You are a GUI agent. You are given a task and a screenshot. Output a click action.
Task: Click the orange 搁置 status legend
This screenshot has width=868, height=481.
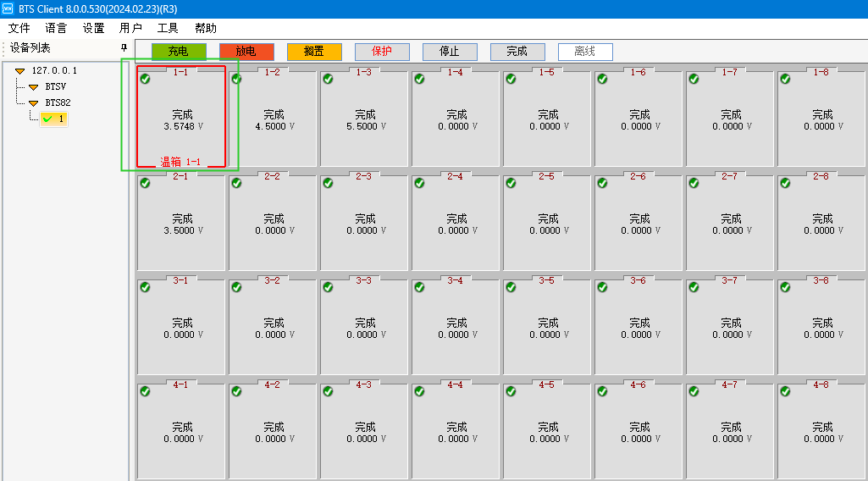[x=314, y=52]
